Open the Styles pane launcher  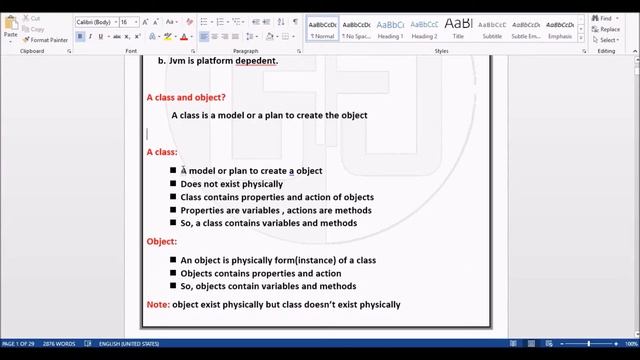pyautogui.click(x=584, y=51)
